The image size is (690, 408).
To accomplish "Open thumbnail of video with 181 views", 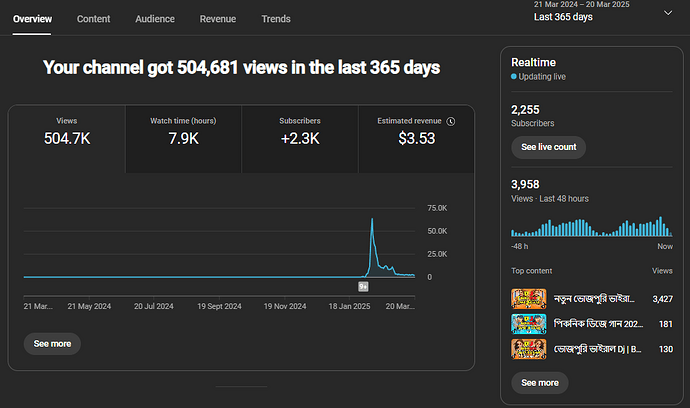I will click(527, 323).
